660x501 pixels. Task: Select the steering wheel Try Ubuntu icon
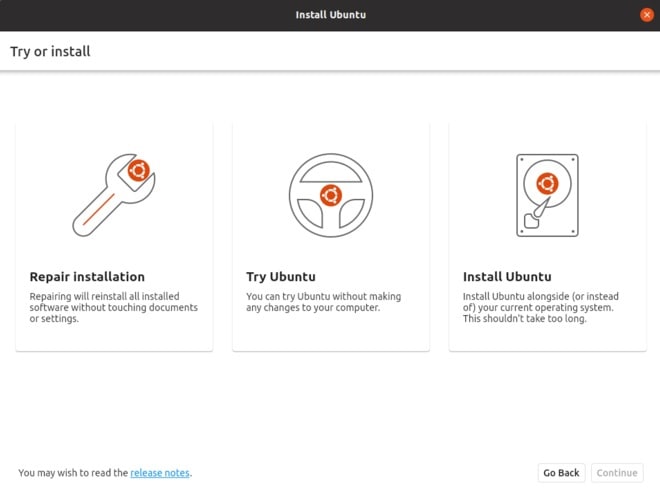[x=330, y=194]
